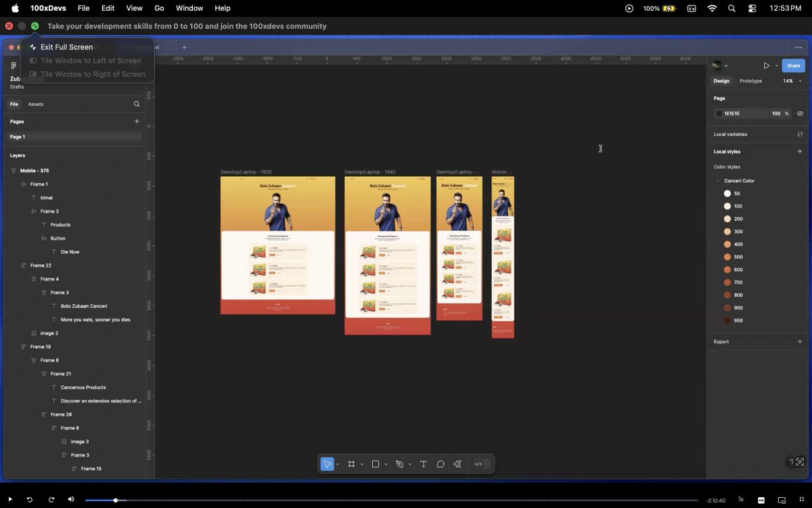The width and height of the screenshot is (812, 508).
Task: Enable picture-in-picture mode icon
Action: (x=782, y=500)
